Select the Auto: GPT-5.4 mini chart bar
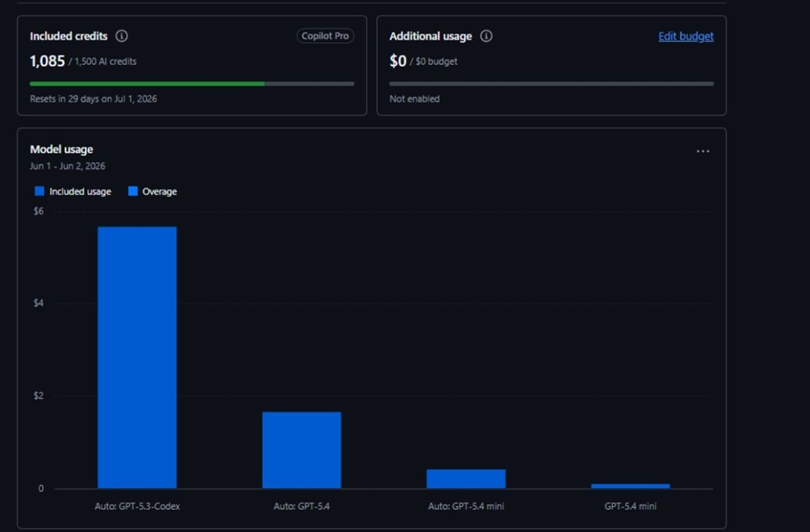Screen dimensions: 810x532 point(466,478)
